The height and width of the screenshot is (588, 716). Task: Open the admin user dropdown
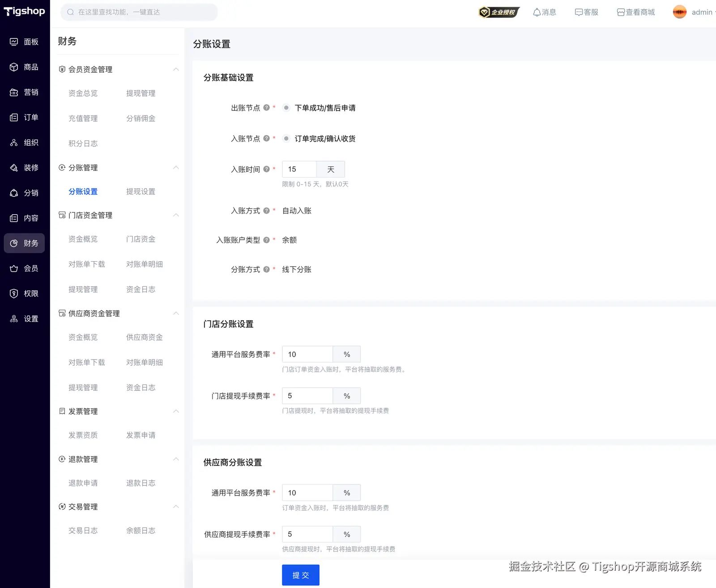pos(703,12)
